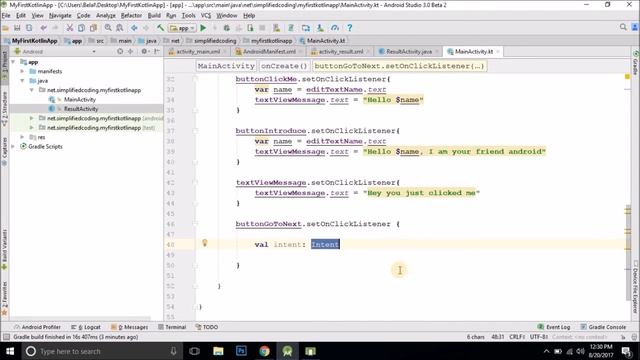Viewport: 640px width, 360px height.
Task: Click the Synchronize toolbar icon
Action: point(29,28)
